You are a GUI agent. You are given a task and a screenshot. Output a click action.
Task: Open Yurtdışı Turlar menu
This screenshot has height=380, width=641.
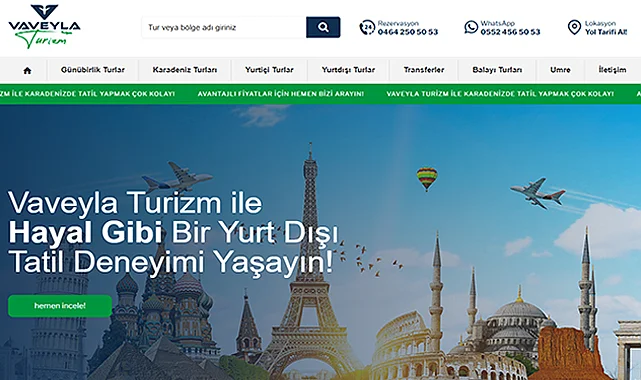point(348,70)
